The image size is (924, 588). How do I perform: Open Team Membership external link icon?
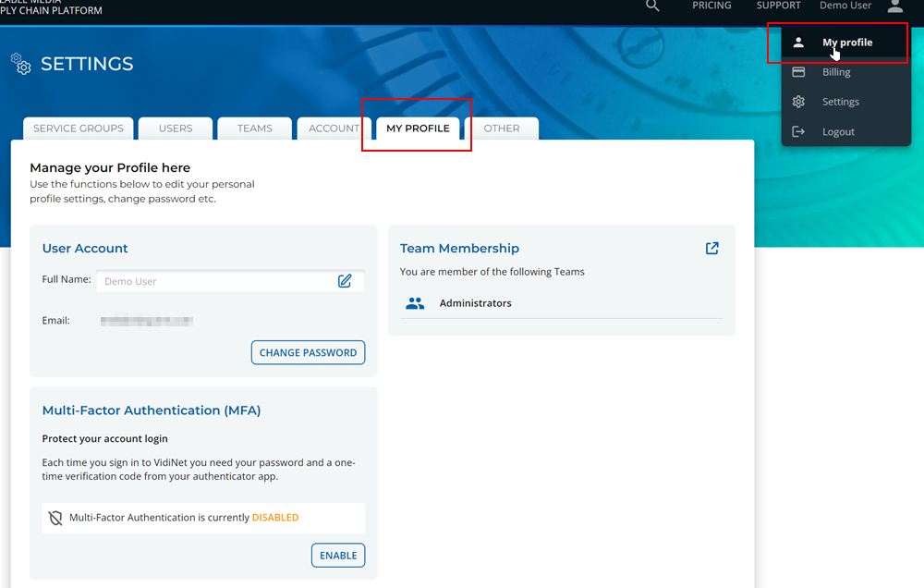tap(711, 248)
